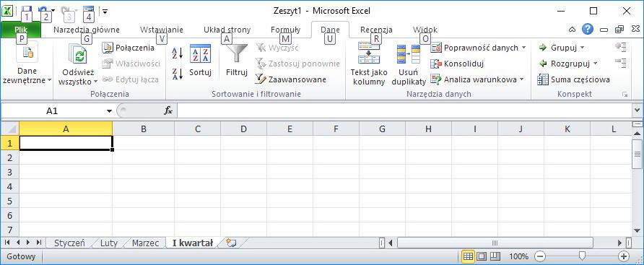Viewport: 644px width, 265px height.
Task: Minimize the ribbon caret icon
Action: [x=572, y=30]
